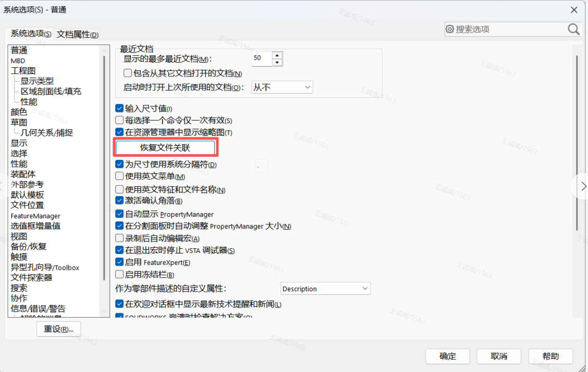Select 默认模板 category
This screenshot has height=372, width=588.
[x=27, y=195]
